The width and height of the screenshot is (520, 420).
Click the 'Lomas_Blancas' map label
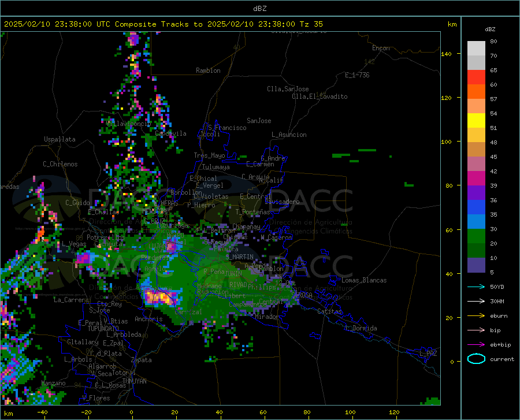(364, 280)
